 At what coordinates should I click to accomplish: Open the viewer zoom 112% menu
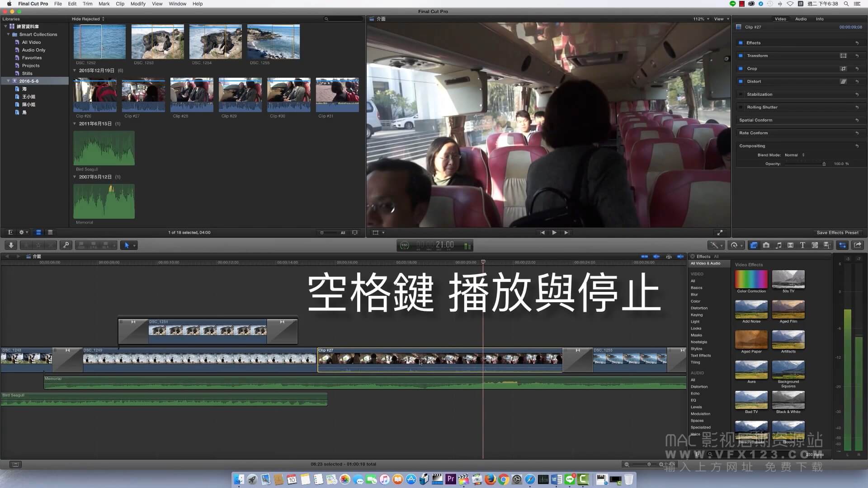tap(701, 19)
